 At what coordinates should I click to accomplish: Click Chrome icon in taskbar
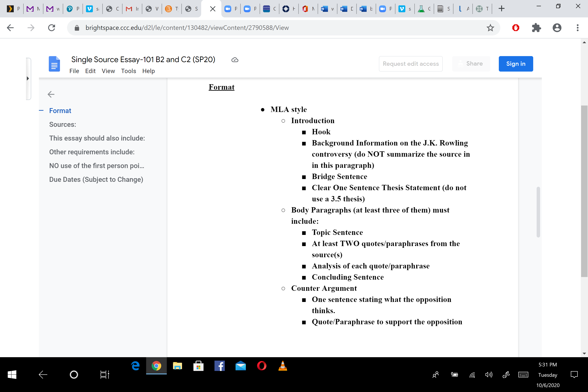coord(156,366)
